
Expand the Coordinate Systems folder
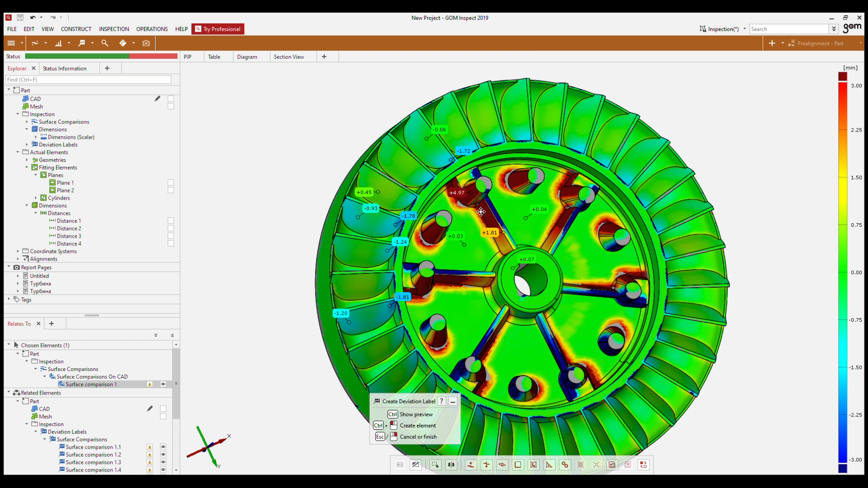click(x=18, y=251)
